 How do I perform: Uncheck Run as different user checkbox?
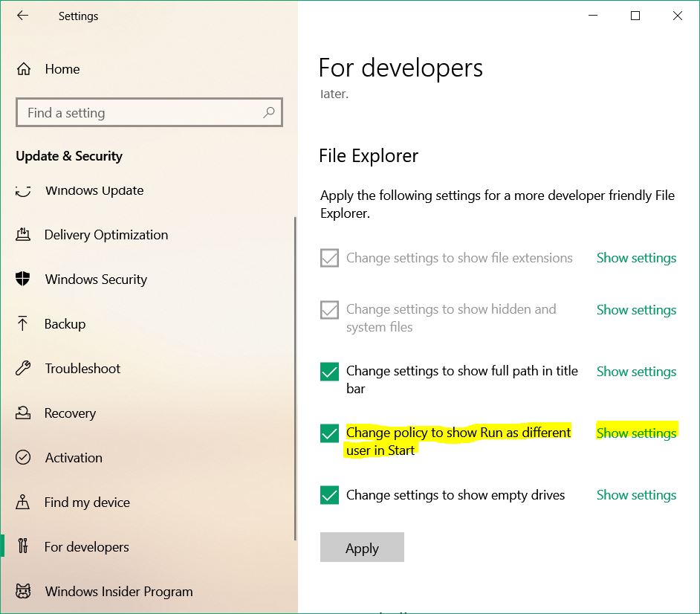[329, 433]
